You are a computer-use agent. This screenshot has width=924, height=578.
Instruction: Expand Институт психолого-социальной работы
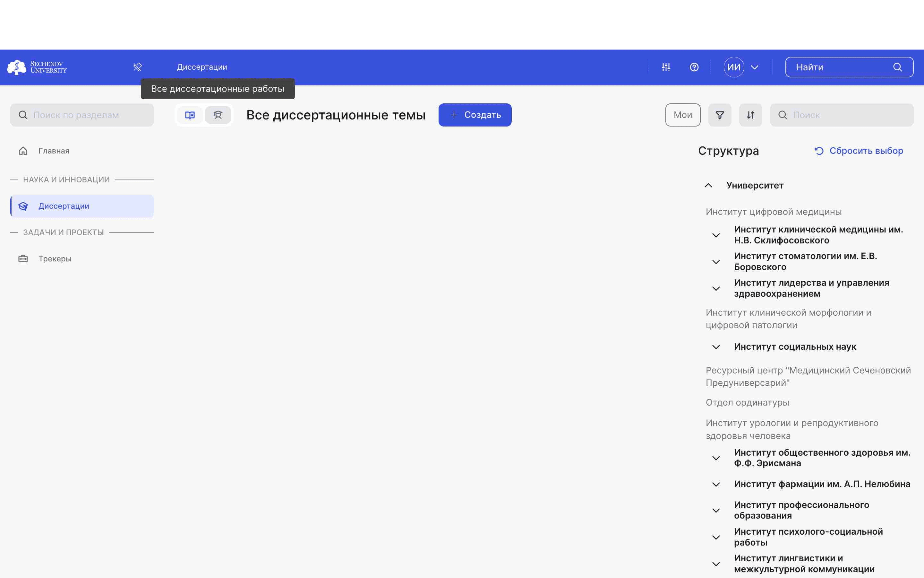[x=716, y=538]
